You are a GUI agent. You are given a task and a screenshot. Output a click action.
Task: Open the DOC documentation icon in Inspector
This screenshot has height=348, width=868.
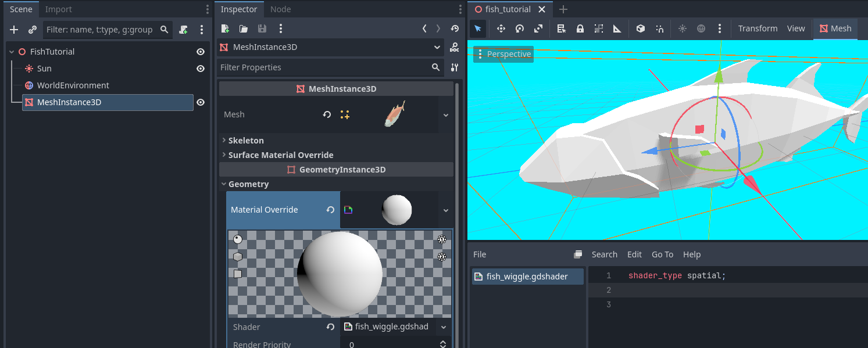pyautogui.click(x=454, y=48)
